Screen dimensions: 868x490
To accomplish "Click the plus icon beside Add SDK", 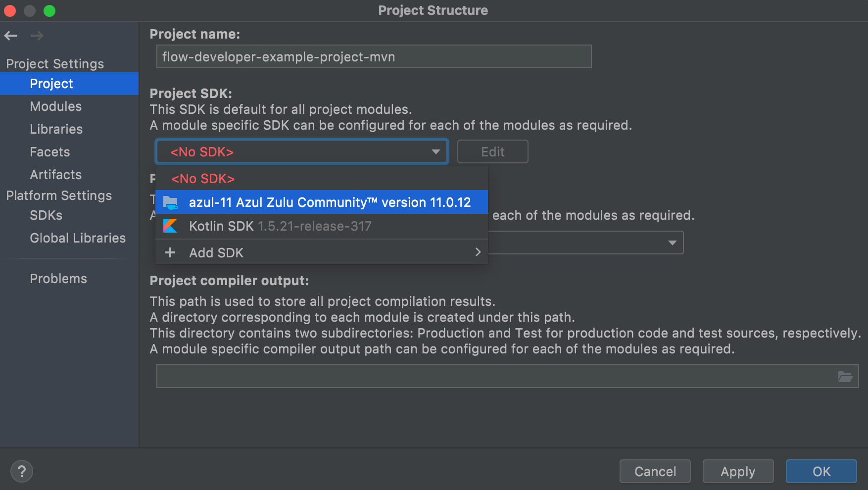I will (x=170, y=253).
